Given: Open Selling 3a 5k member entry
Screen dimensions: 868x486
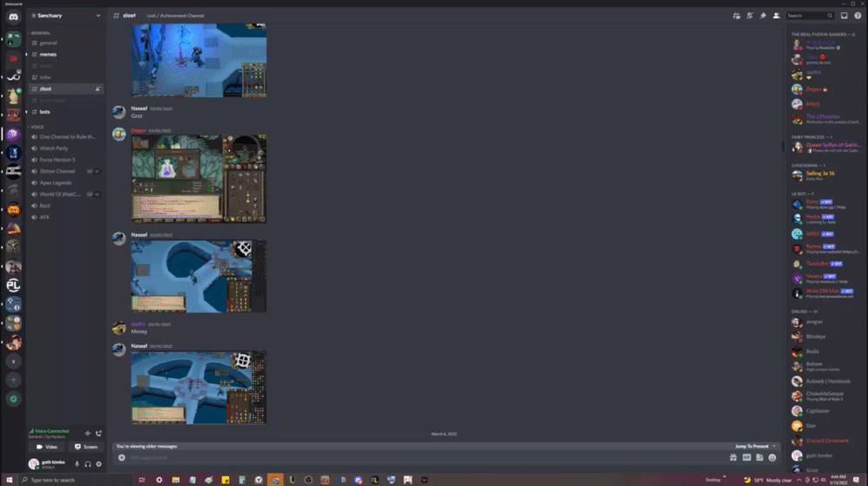Looking at the screenshot, I should [825, 175].
